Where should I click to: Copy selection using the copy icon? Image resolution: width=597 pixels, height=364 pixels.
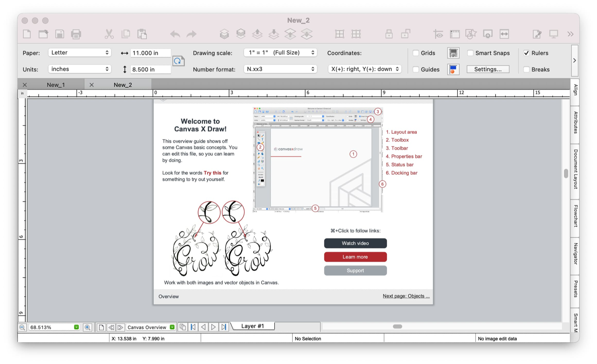[x=126, y=34]
